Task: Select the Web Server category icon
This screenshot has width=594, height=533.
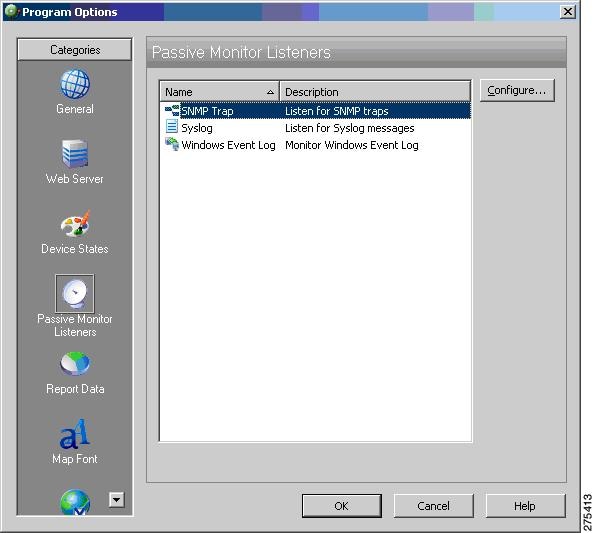Action: click(x=75, y=154)
